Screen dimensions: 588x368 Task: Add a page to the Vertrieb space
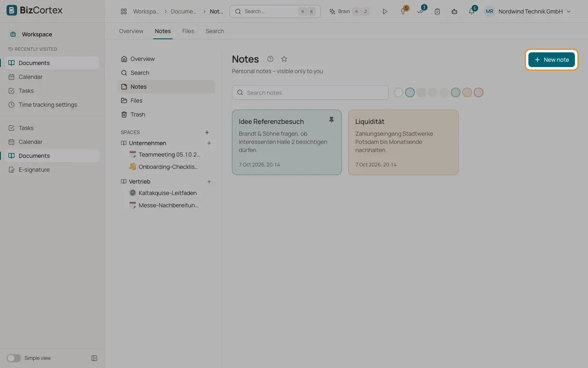tap(209, 182)
